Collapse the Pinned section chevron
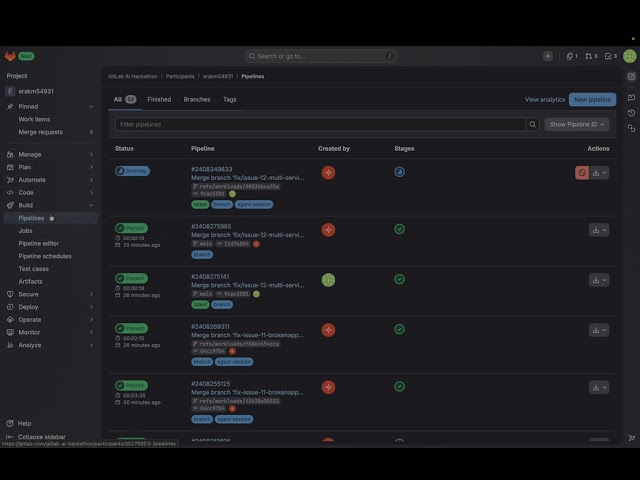 (x=91, y=107)
